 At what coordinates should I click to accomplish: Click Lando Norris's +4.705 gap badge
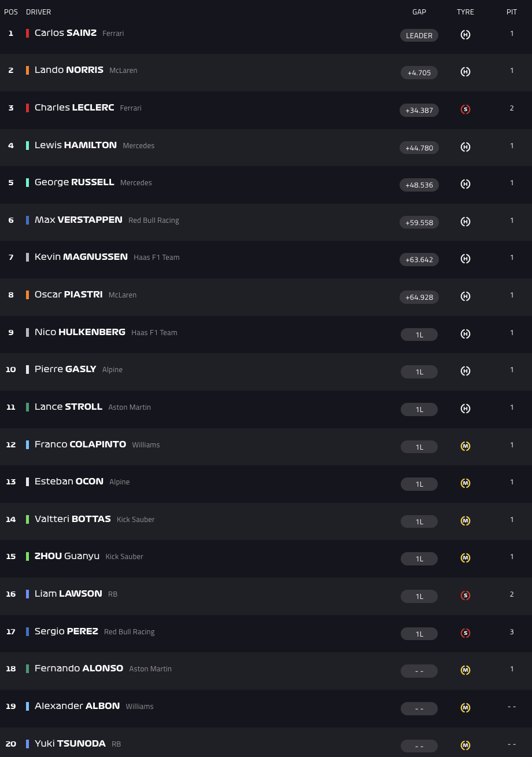click(419, 73)
